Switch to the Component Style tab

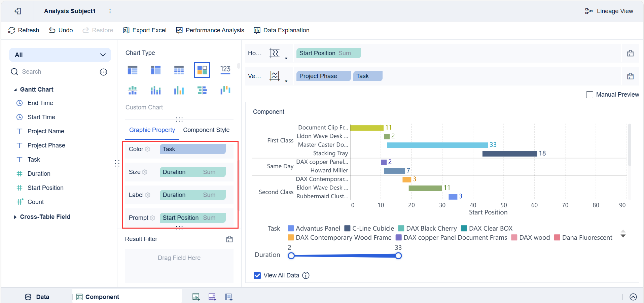coord(206,130)
